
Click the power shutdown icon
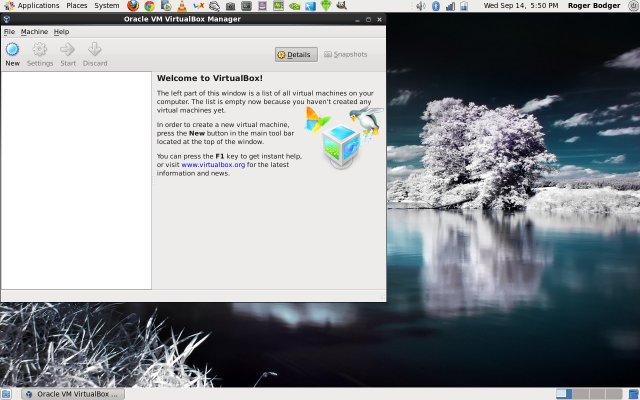click(x=633, y=6)
